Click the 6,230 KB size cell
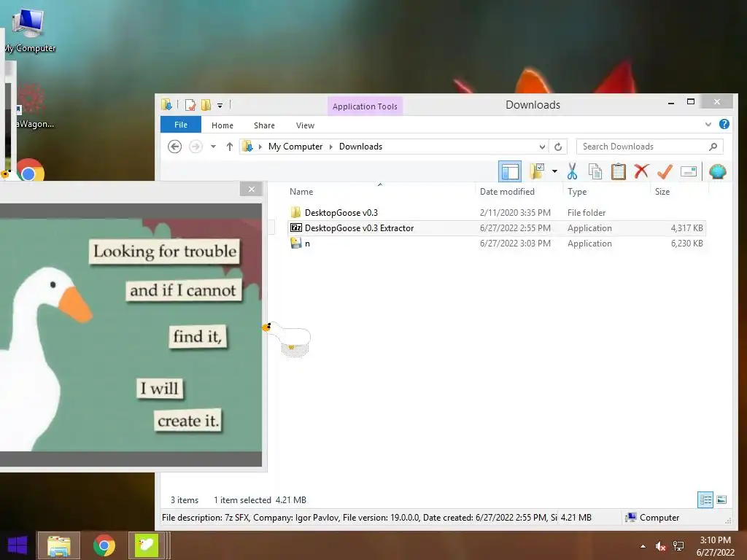The image size is (747, 560). [x=686, y=244]
